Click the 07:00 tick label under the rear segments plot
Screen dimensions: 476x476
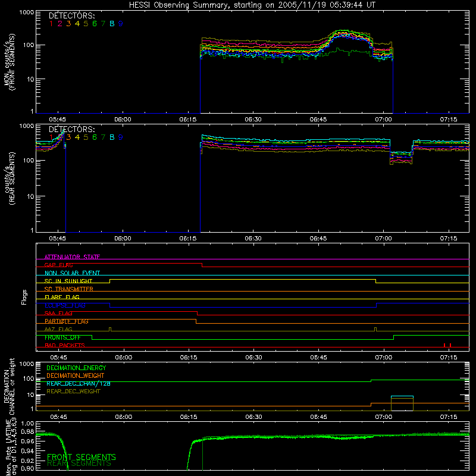383,239
